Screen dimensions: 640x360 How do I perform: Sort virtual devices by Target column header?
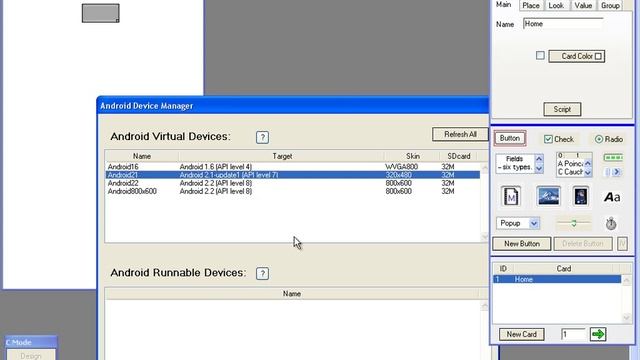tap(282, 156)
